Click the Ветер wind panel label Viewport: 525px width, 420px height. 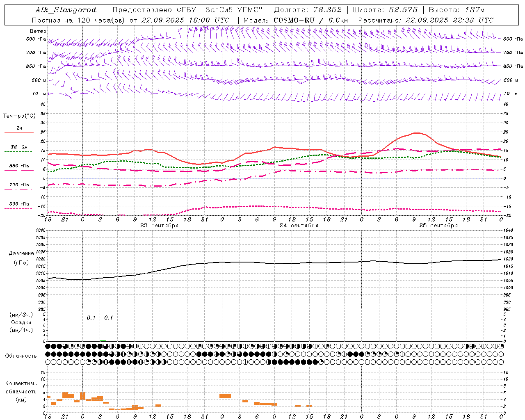pos(38,31)
